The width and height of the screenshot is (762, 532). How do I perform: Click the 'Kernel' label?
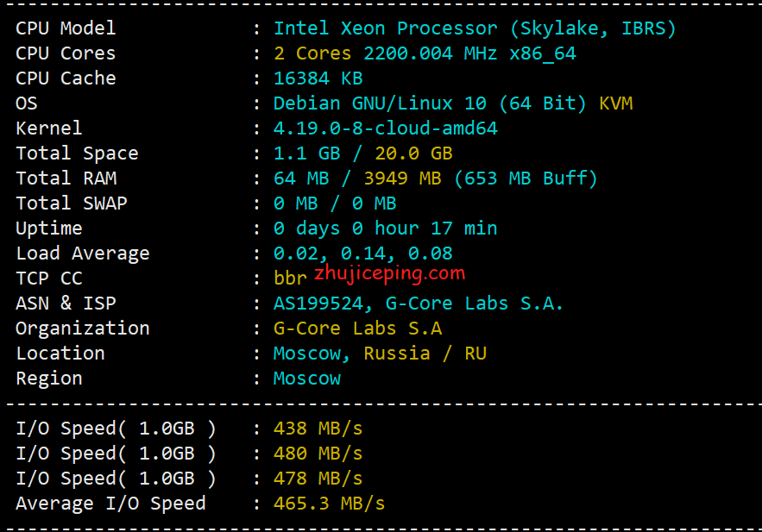point(48,128)
